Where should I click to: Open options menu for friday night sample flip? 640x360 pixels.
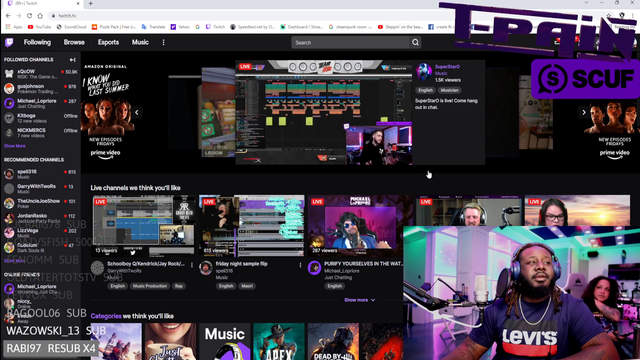300,265
